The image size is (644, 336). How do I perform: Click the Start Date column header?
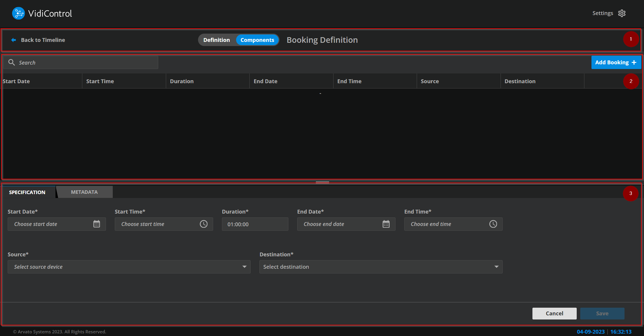pyautogui.click(x=17, y=81)
